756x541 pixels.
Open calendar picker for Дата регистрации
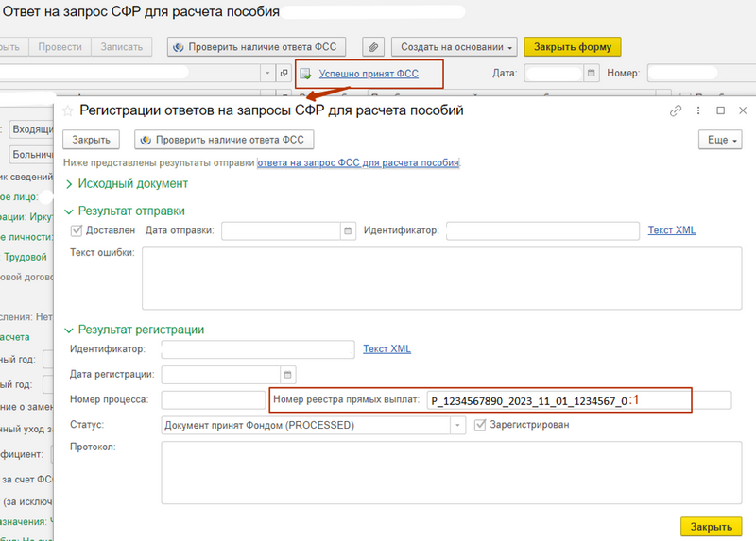pyautogui.click(x=289, y=374)
